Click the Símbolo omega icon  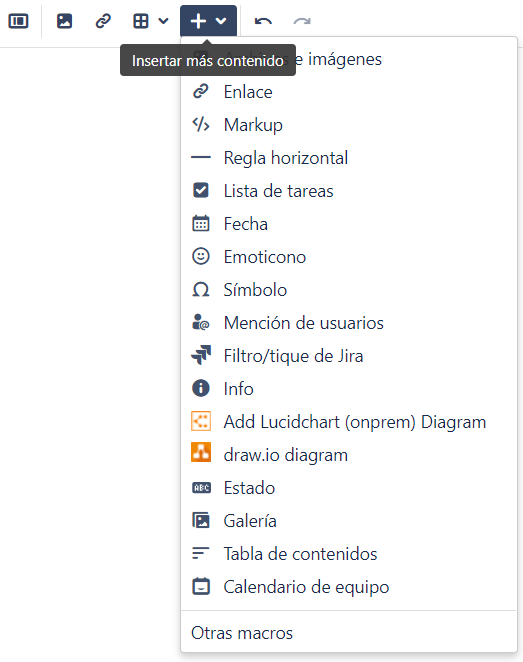tap(201, 290)
